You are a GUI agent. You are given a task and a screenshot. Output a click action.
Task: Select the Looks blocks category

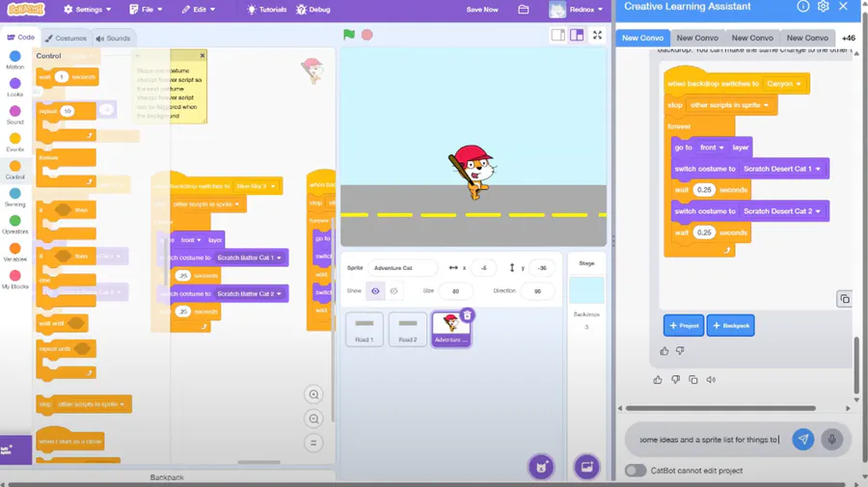pyautogui.click(x=14, y=88)
